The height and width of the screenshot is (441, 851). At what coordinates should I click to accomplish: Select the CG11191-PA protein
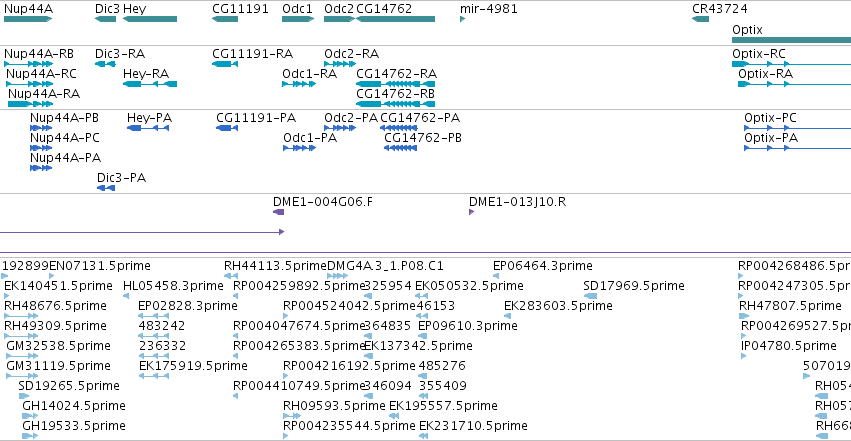coord(256,118)
